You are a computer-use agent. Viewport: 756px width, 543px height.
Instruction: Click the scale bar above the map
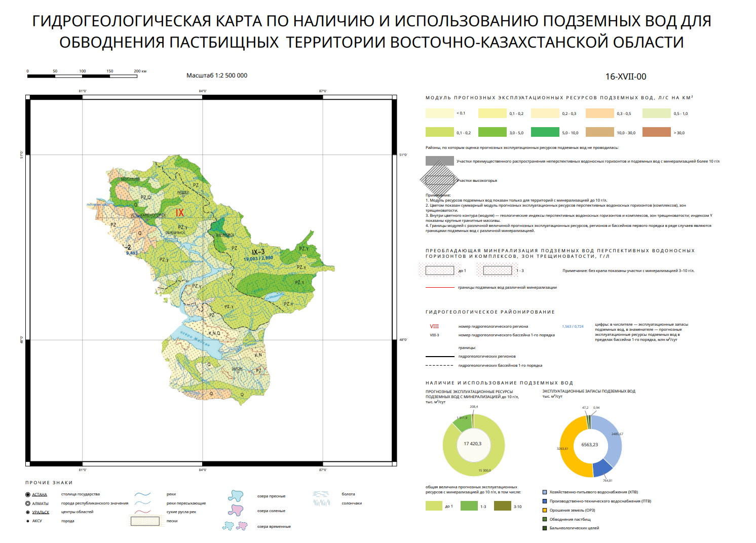tap(83, 76)
